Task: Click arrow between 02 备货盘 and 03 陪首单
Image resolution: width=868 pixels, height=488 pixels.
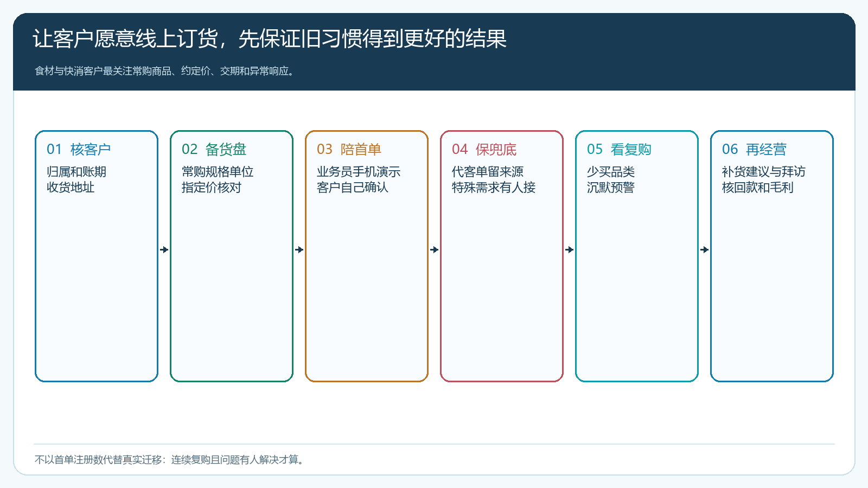Action: tap(299, 250)
